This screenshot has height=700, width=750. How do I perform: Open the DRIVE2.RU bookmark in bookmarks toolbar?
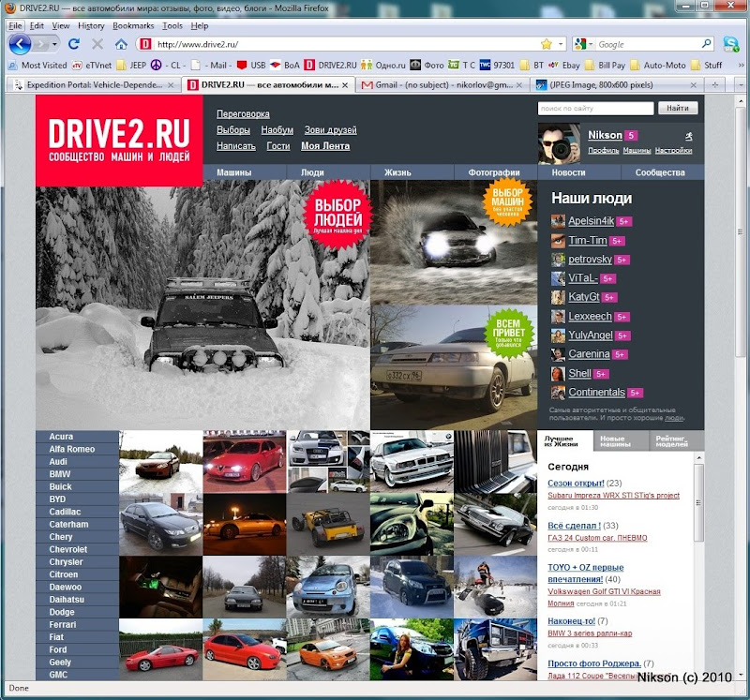point(331,65)
